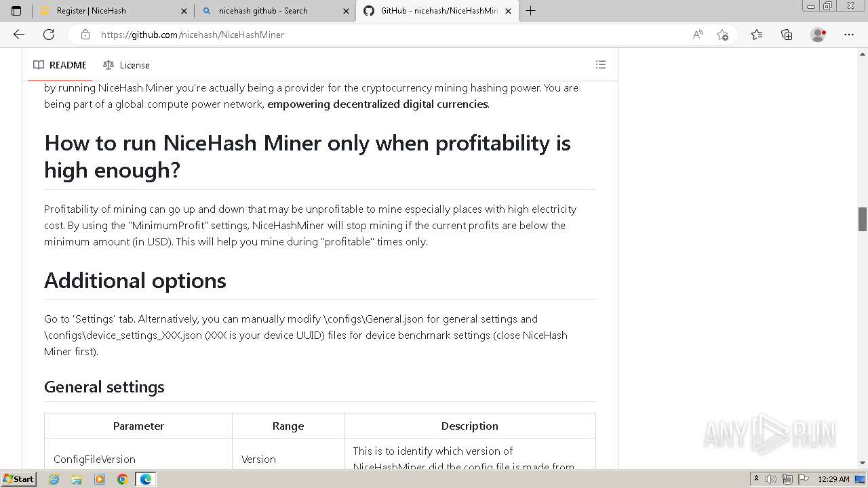Click the Windows Start button
Image resolution: width=868 pixels, height=488 pixels.
click(18, 479)
